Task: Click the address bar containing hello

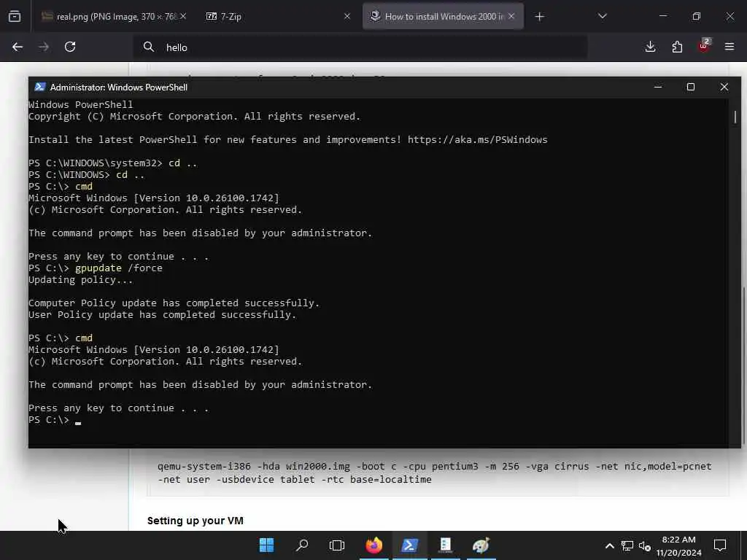Action: (360, 47)
